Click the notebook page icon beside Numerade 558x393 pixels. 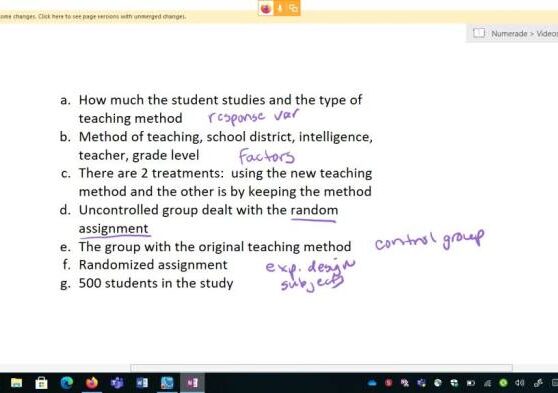479,33
